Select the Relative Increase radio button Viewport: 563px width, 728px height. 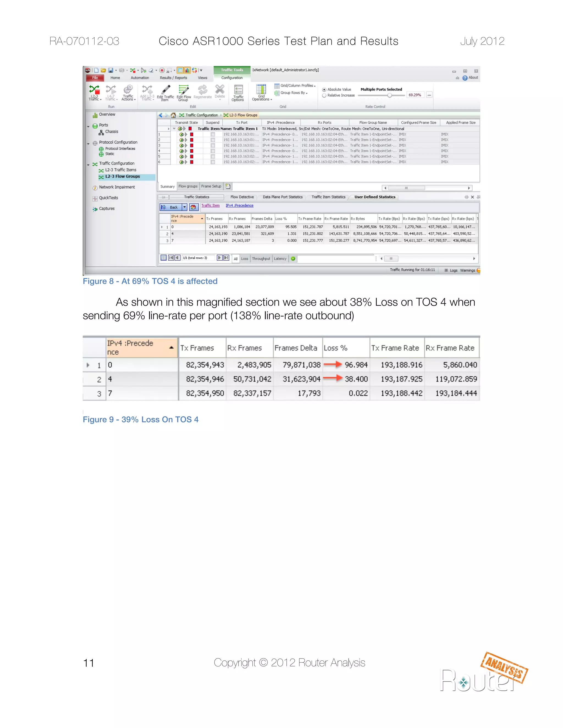pos(324,95)
